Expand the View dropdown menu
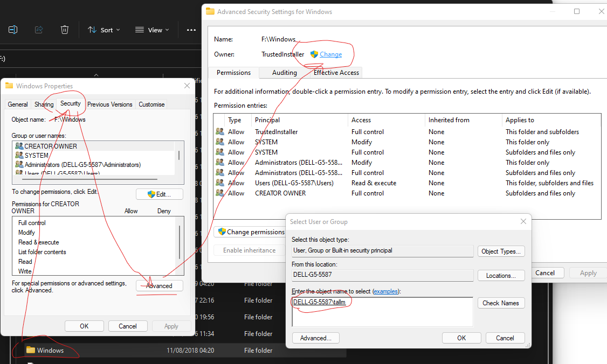The image size is (607, 364). [152, 30]
